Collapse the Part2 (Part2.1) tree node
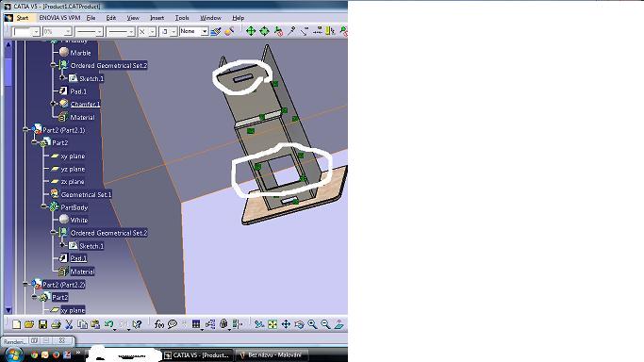This screenshot has height=362, width=644. click(25, 130)
